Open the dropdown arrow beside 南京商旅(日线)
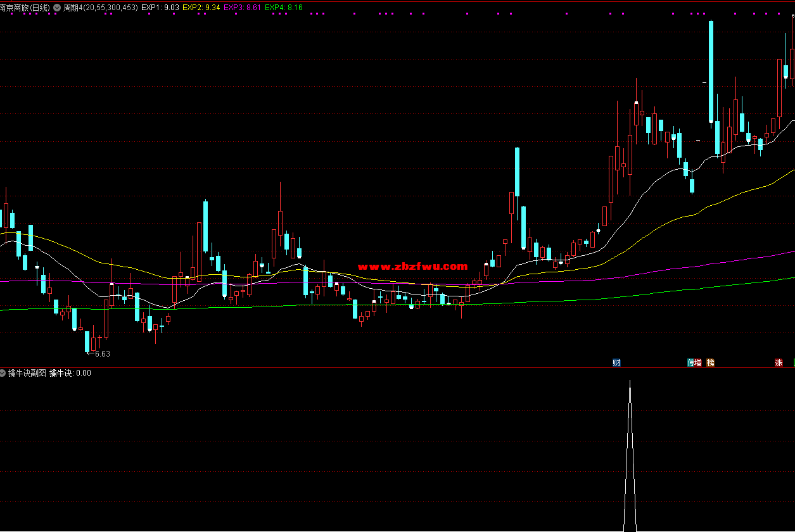 [x=57, y=8]
